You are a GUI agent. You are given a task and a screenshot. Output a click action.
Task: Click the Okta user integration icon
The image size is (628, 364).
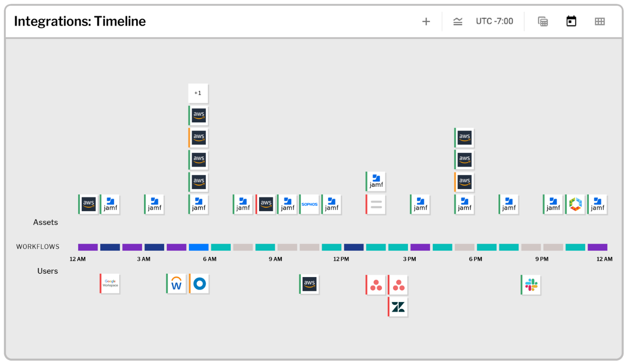pyautogui.click(x=199, y=284)
